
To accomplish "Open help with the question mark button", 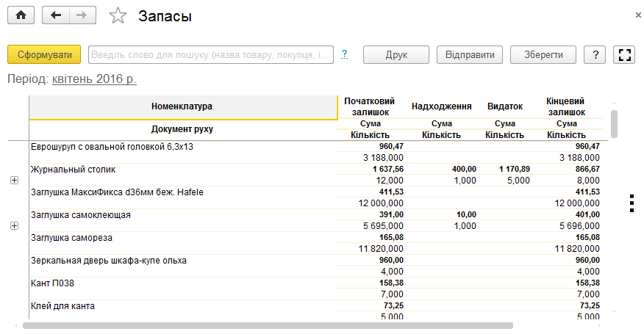I will [595, 54].
